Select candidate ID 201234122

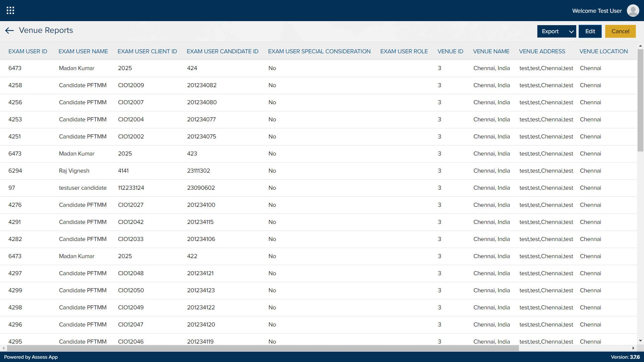[201, 307]
